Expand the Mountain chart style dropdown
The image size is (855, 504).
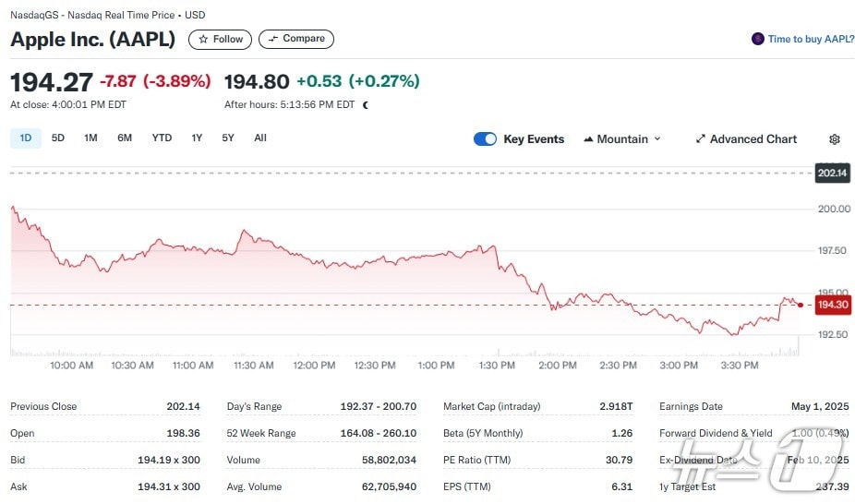657,139
